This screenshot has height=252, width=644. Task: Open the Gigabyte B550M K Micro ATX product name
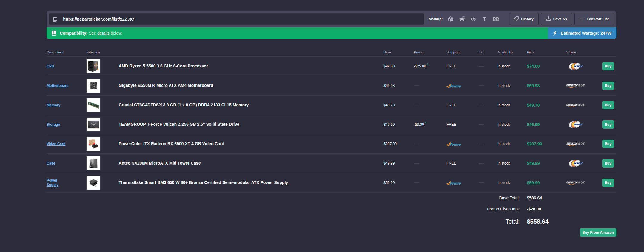tap(166, 85)
